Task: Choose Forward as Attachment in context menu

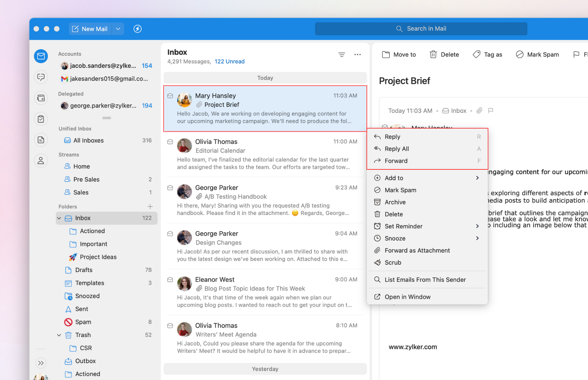Action: tap(417, 250)
